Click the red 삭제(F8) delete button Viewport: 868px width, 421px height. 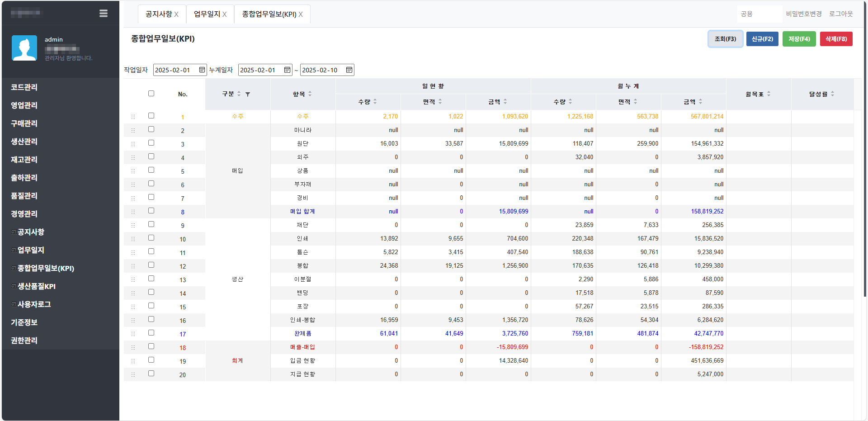(836, 39)
